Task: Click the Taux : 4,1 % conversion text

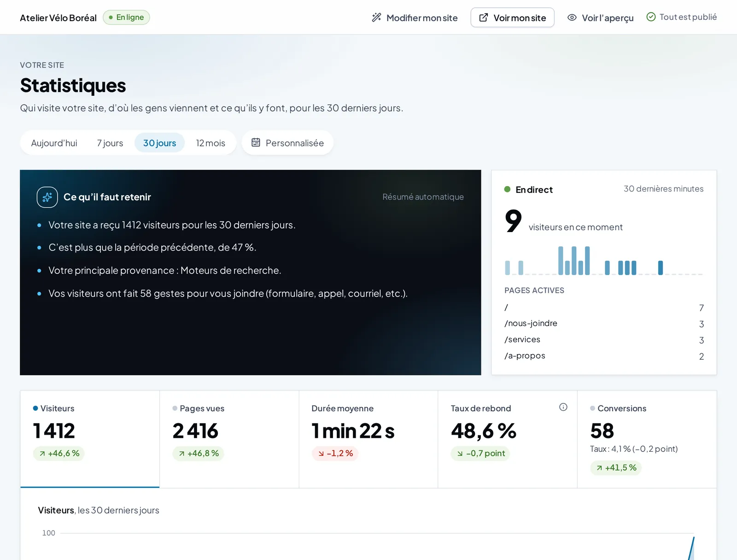Action: (634, 449)
